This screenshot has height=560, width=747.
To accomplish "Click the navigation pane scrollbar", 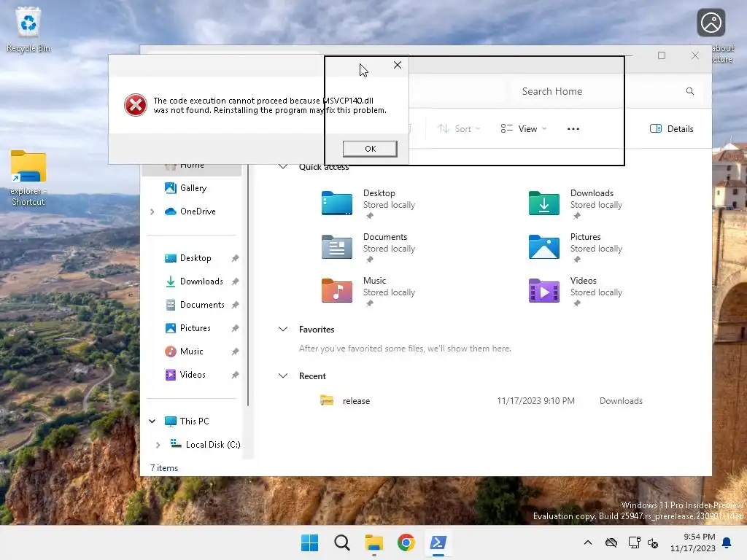I will pyautogui.click(x=248, y=286).
